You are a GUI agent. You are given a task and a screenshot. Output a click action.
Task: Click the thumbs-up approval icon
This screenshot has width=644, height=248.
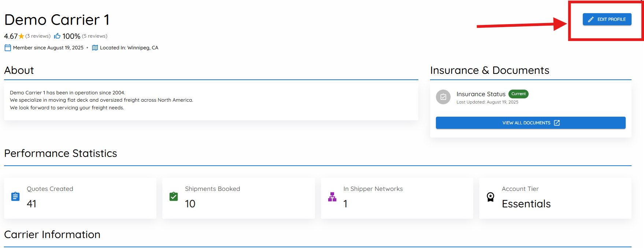(57, 36)
